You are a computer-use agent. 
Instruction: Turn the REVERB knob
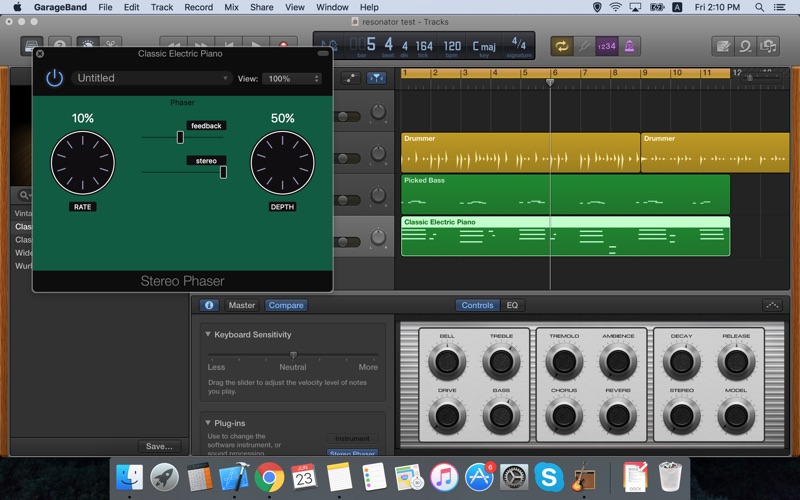[618, 415]
